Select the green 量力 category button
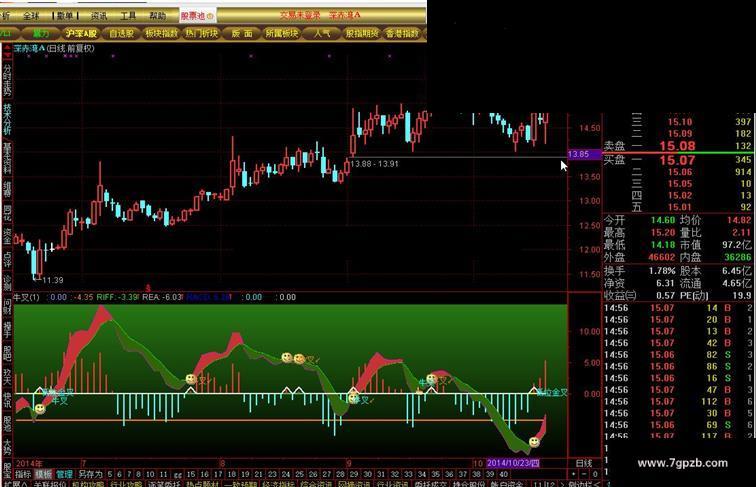This screenshot has width=756, height=487. pyautogui.click(x=41, y=33)
